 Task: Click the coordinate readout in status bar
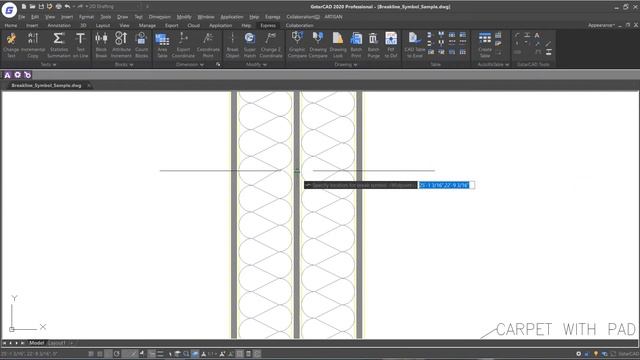click(30, 354)
